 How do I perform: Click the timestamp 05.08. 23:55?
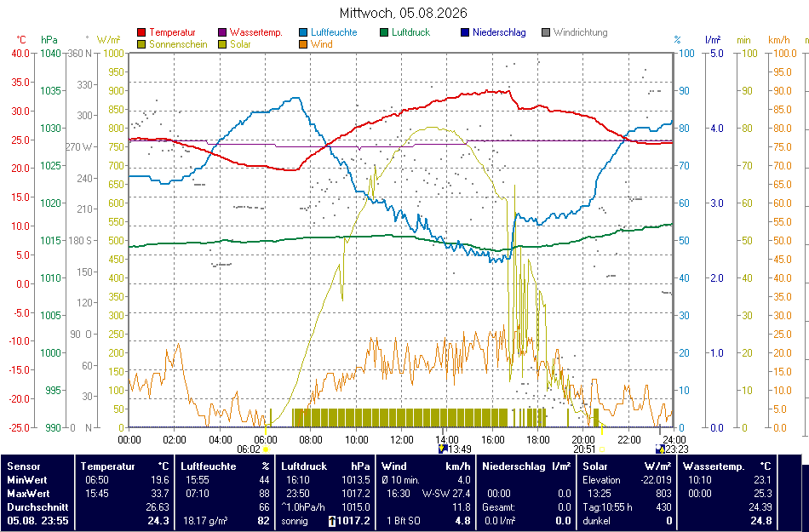point(37,521)
